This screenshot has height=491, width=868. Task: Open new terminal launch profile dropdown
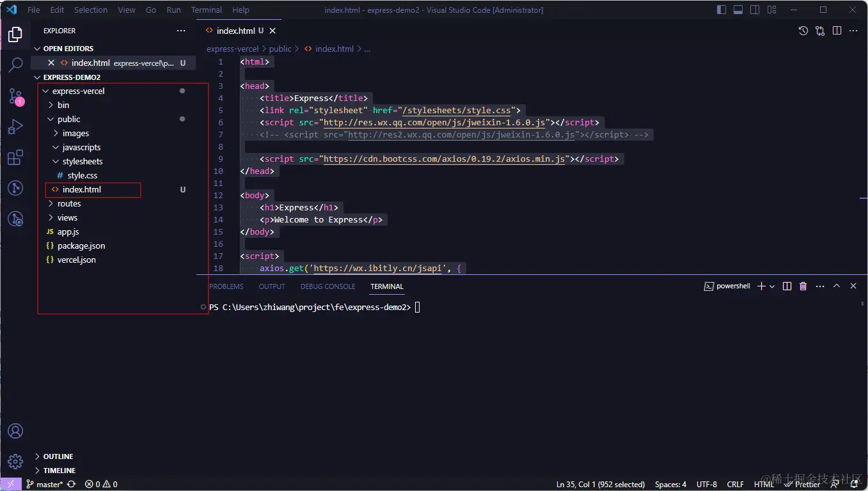[x=772, y=286]
